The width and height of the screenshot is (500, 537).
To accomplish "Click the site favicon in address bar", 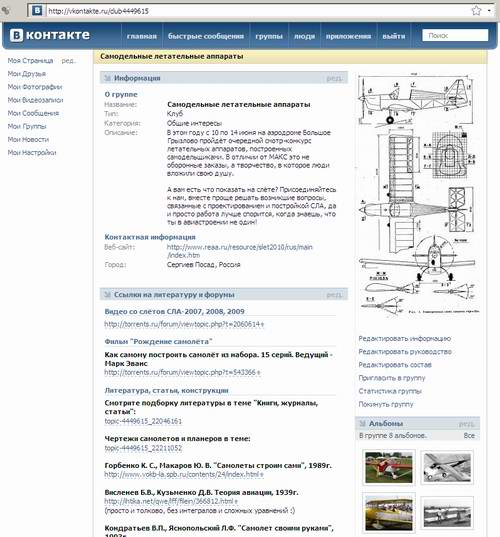I will tap(37, 11).
